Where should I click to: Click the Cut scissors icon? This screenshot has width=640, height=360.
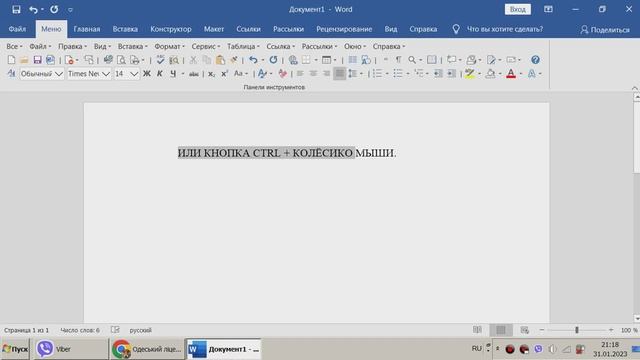[193, 60]
